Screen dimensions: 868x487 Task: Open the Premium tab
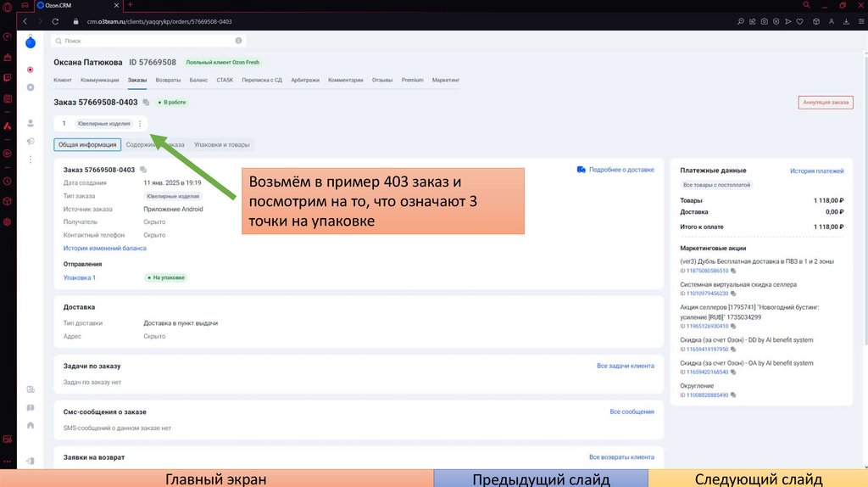coord(413,81)
